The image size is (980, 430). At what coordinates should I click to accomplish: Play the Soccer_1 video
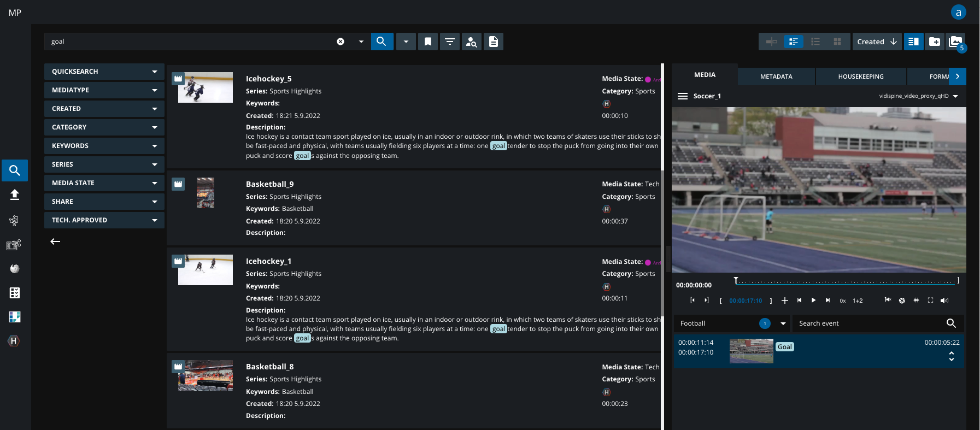tap(813, 301)
